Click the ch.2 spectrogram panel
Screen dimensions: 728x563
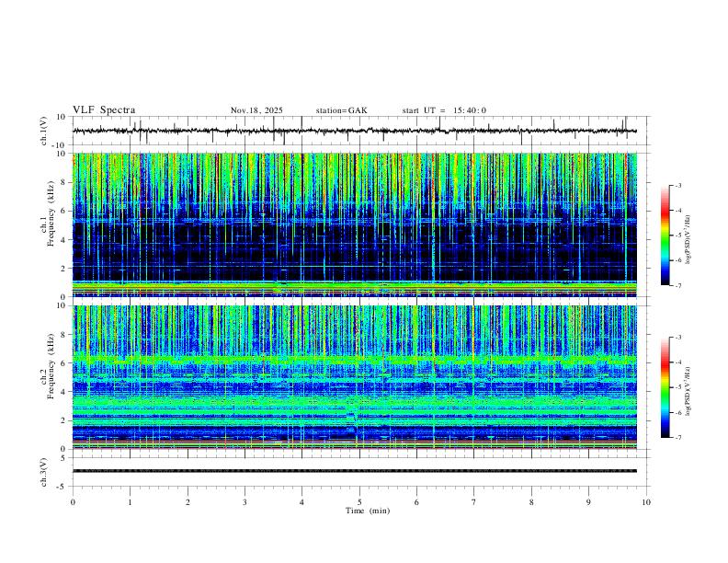[x=355, y=377]
